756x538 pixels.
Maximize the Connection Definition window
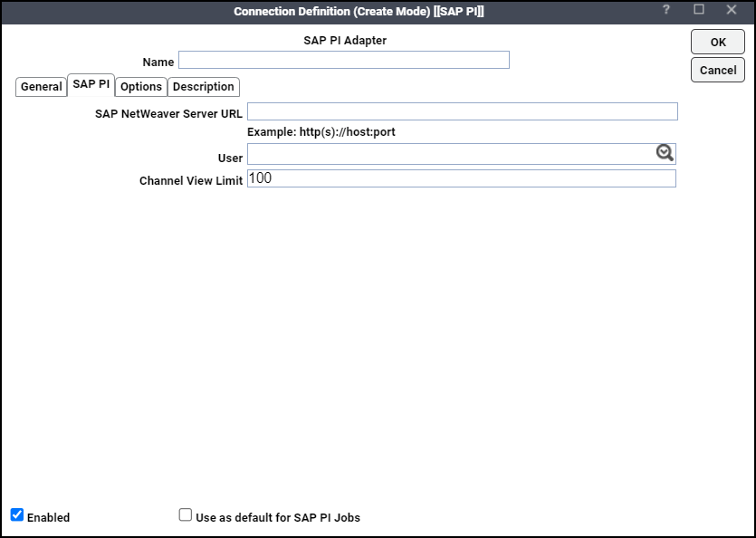tap(699, 10)
